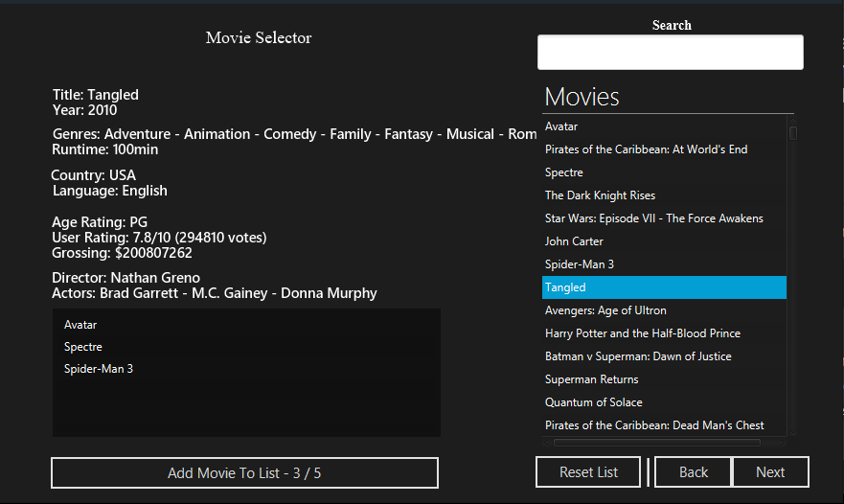844x504 pixels.
Task: Select Superman Returns from the list
Action: (x=664, y=379)
